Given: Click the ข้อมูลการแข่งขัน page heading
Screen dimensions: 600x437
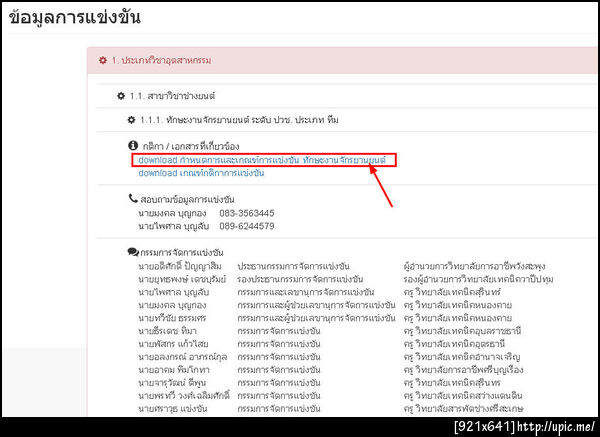Looking at the screenshot, I should 75,17.
